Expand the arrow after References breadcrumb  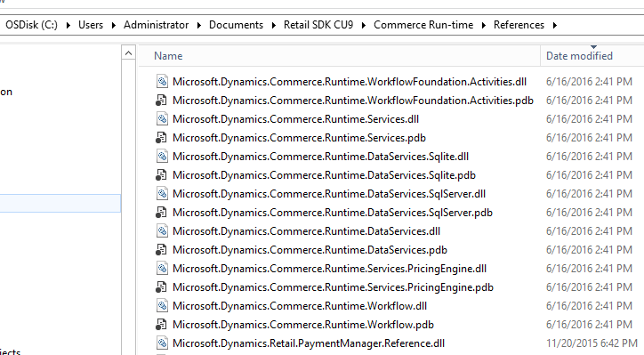point(555,25)
